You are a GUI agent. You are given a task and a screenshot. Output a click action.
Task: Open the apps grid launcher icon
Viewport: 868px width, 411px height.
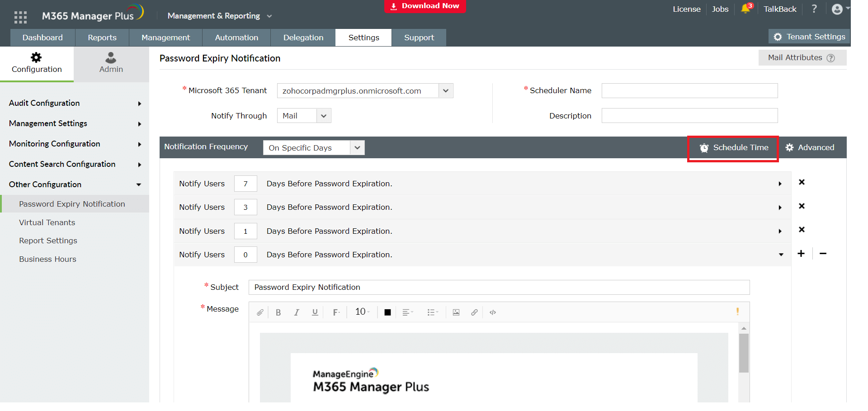[x=20, y=17]
